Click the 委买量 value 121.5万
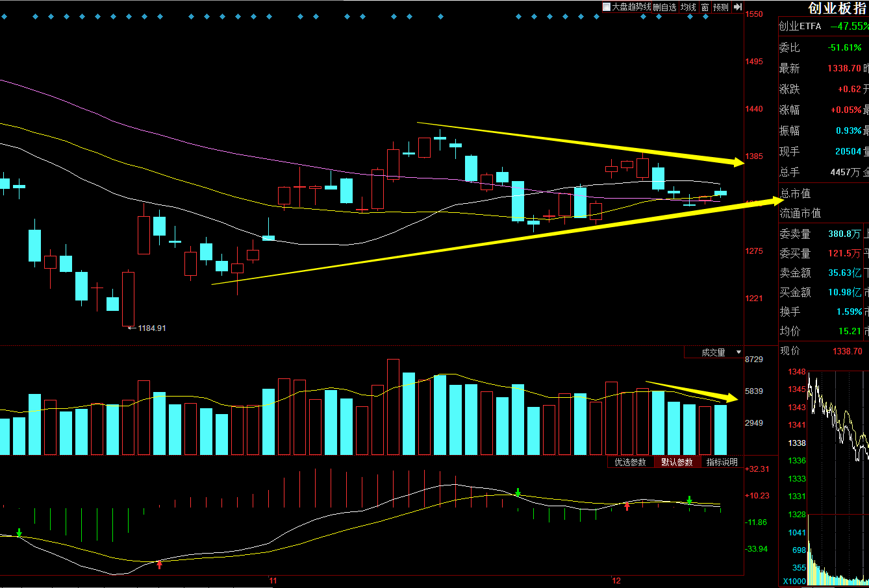This screenshot has height=588, width=869. [x=844, y=253]
